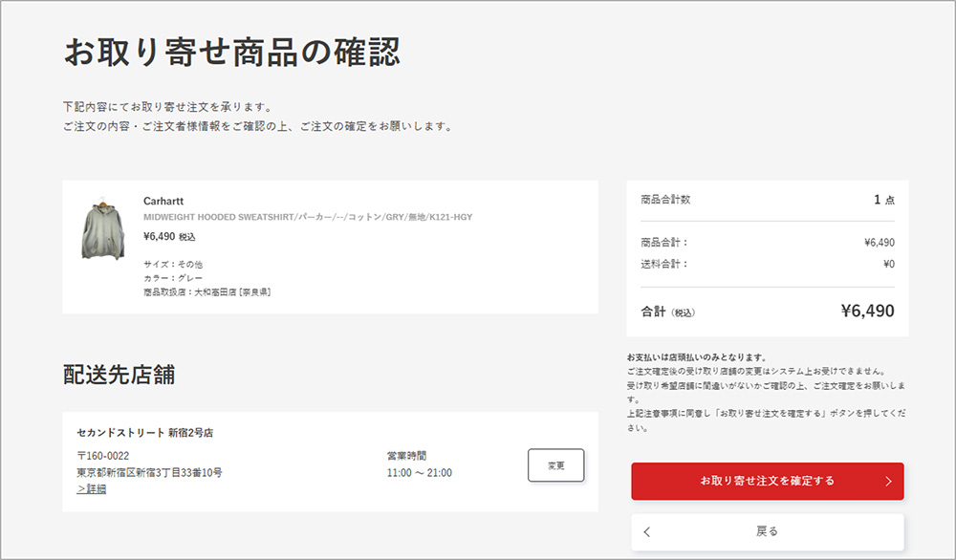The width and height of the screenshot is (956, 560).
Task: Click the right chevron on the confirm order button
Action: click(889, 482)
